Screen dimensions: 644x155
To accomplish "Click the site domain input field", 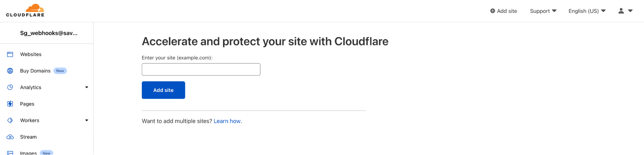I will coord(201,69).
